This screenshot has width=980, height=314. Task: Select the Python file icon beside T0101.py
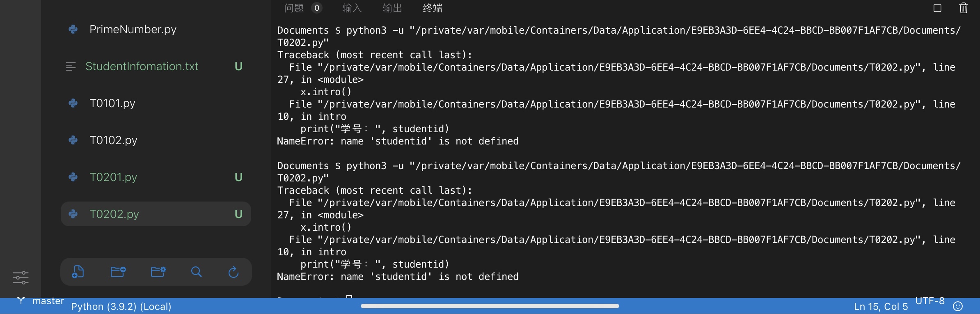tap(73, 103)
